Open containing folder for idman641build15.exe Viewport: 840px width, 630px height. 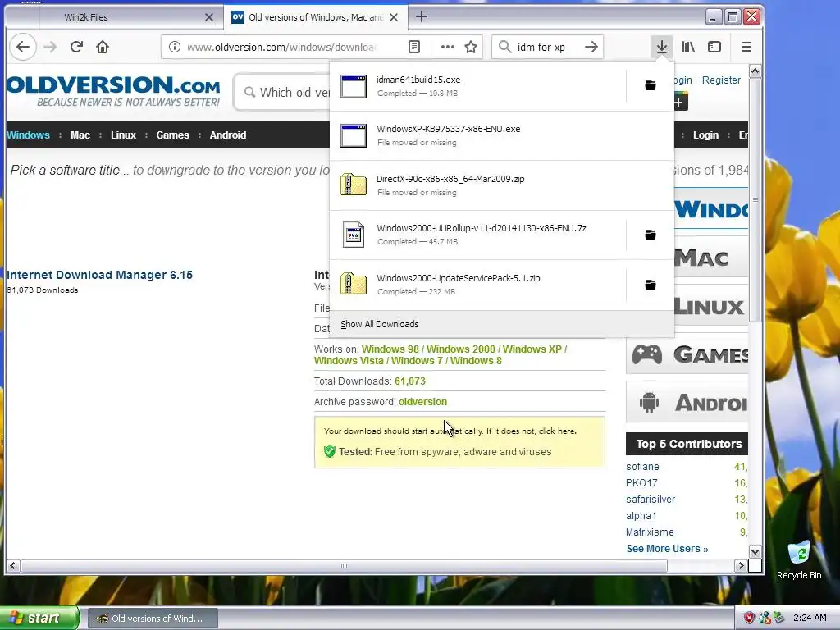(x=651, y=85)
